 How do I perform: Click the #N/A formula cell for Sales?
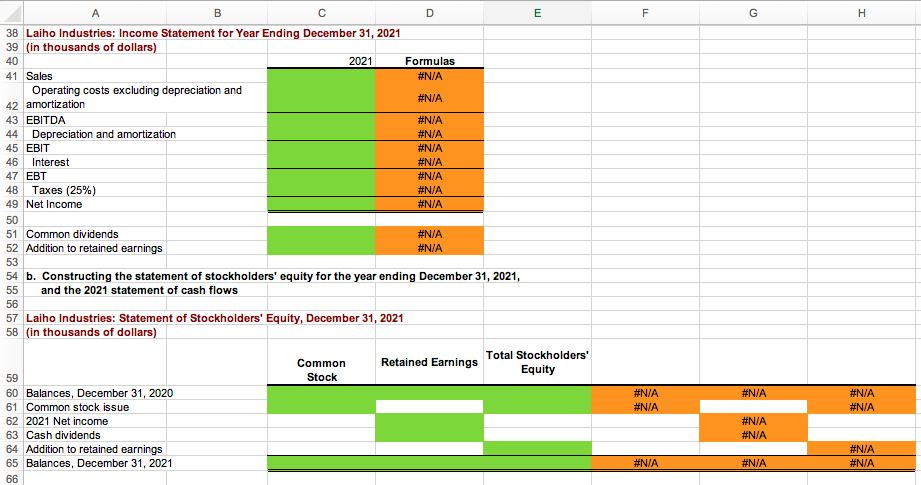(x=429, y=76)
